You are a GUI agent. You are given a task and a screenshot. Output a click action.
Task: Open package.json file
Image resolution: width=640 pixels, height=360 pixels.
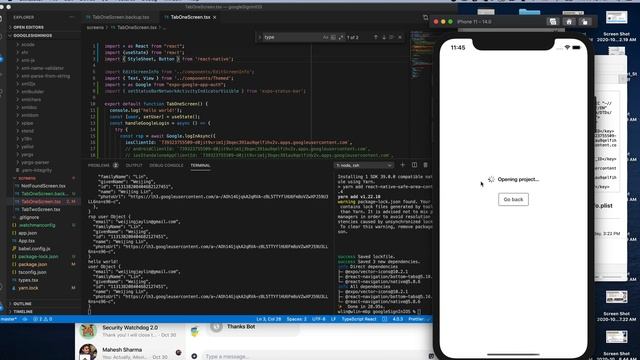coord(32,264)
